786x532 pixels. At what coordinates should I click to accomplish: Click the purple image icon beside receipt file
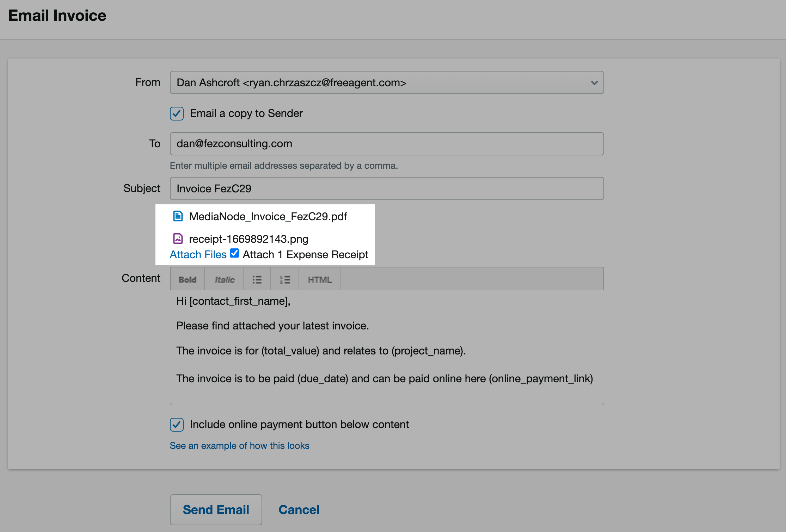tap(178, 239)
